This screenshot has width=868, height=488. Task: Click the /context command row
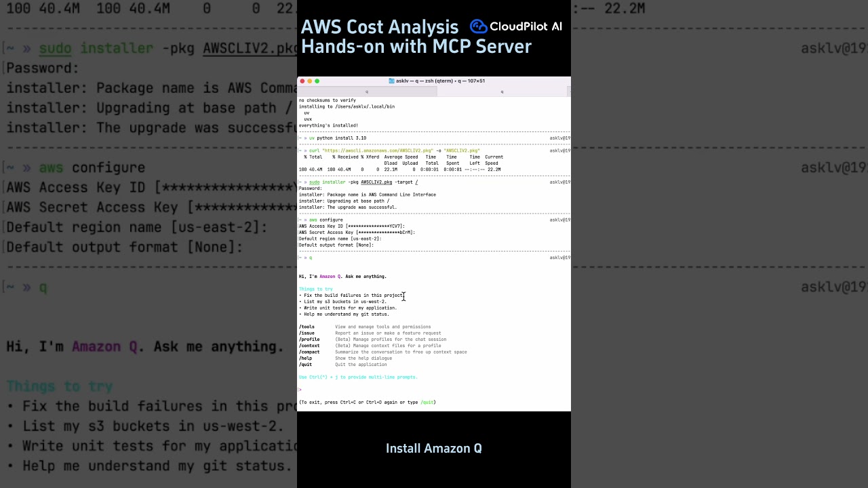pyautogui.click(x=370, y=346)
